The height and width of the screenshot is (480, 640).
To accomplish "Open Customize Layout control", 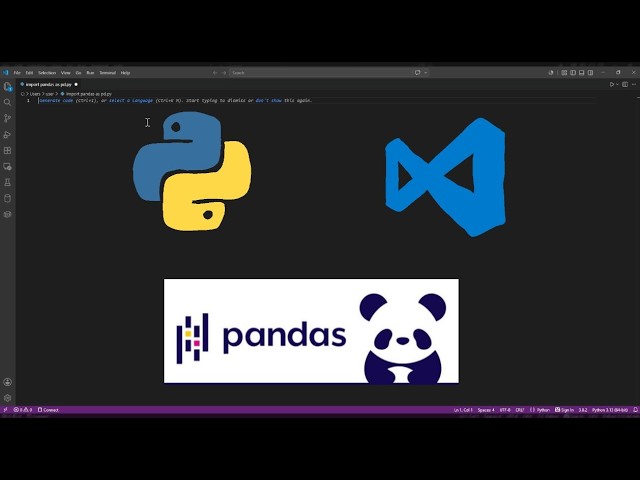I will pyautogui.click(x=564, y=73).
